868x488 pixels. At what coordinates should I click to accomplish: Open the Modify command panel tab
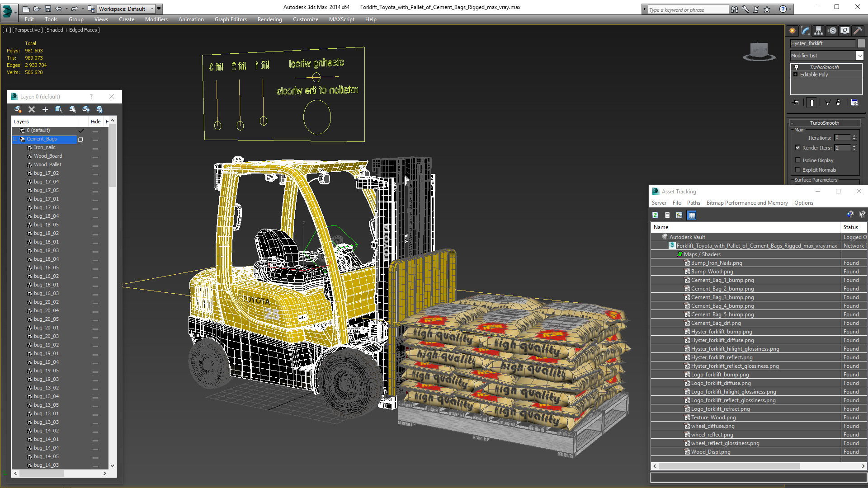(x=806, y=31)
